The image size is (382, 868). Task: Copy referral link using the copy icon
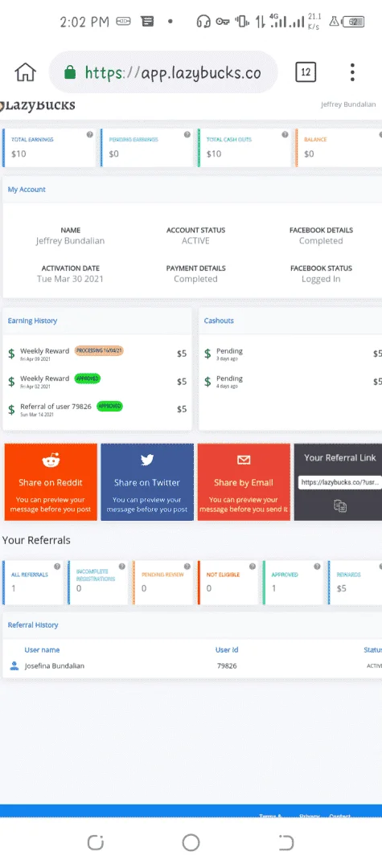340,506
